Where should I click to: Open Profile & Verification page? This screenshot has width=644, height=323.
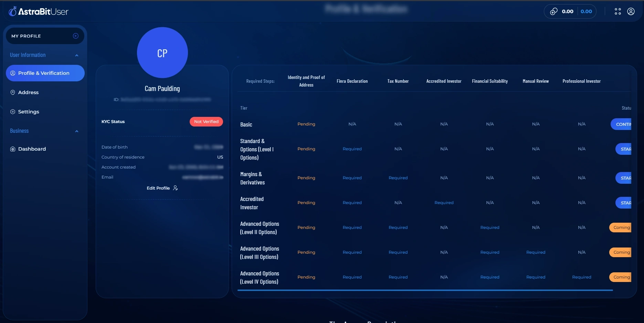(x=45, y=73)
